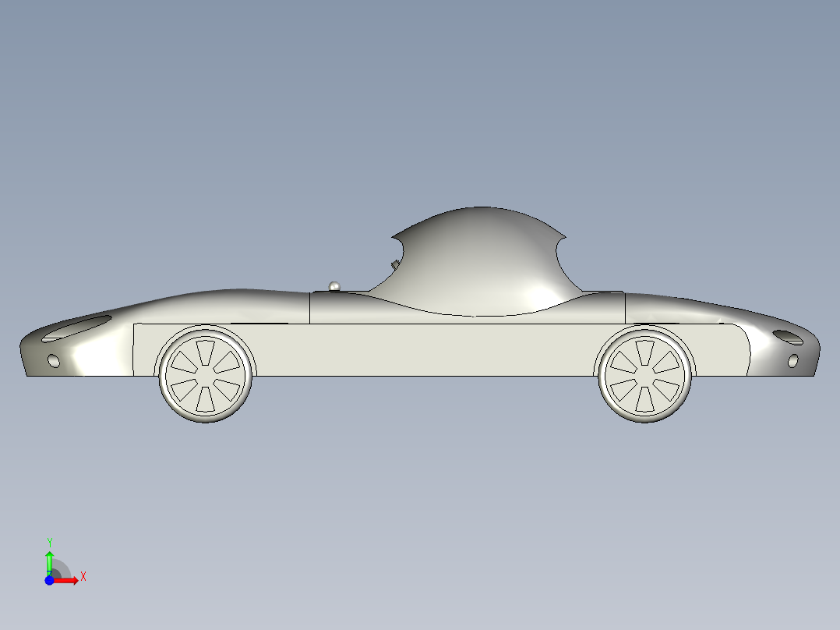The image size is (840, 630).
Task: Click the X axis label
Action: click(x=83, y=576)
